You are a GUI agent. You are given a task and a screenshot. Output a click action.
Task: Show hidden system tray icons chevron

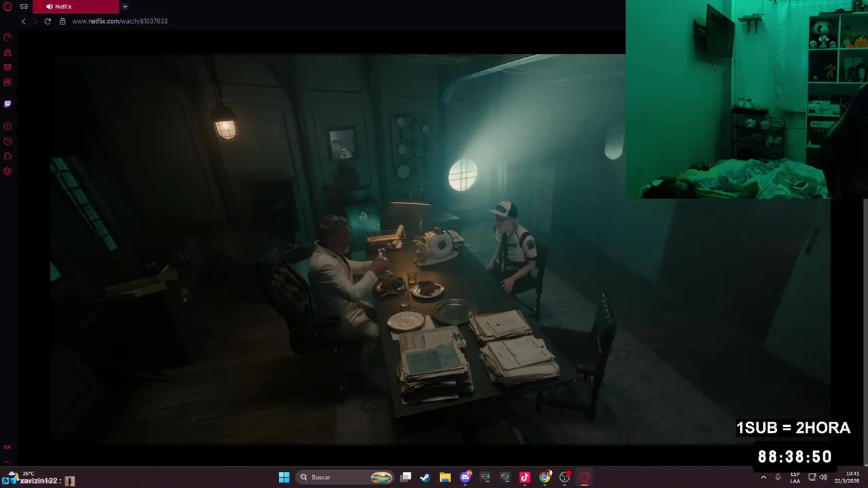click(x=764, y=477)
